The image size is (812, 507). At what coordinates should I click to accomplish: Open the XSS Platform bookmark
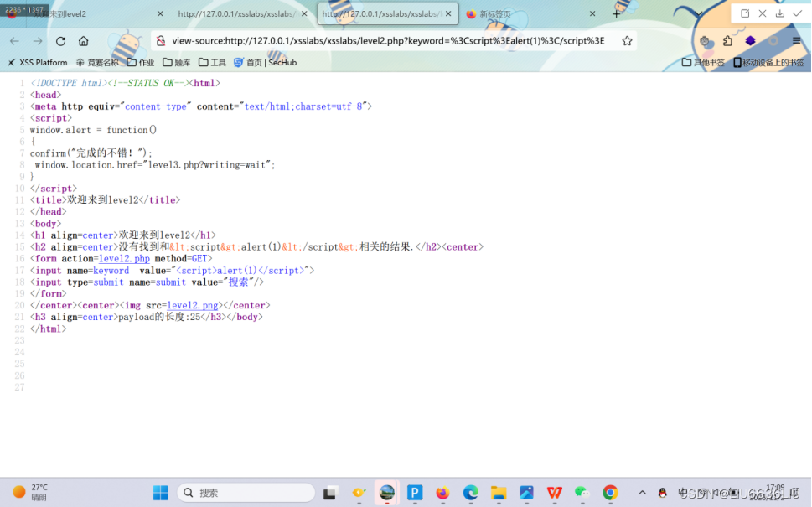click(37, 63)
